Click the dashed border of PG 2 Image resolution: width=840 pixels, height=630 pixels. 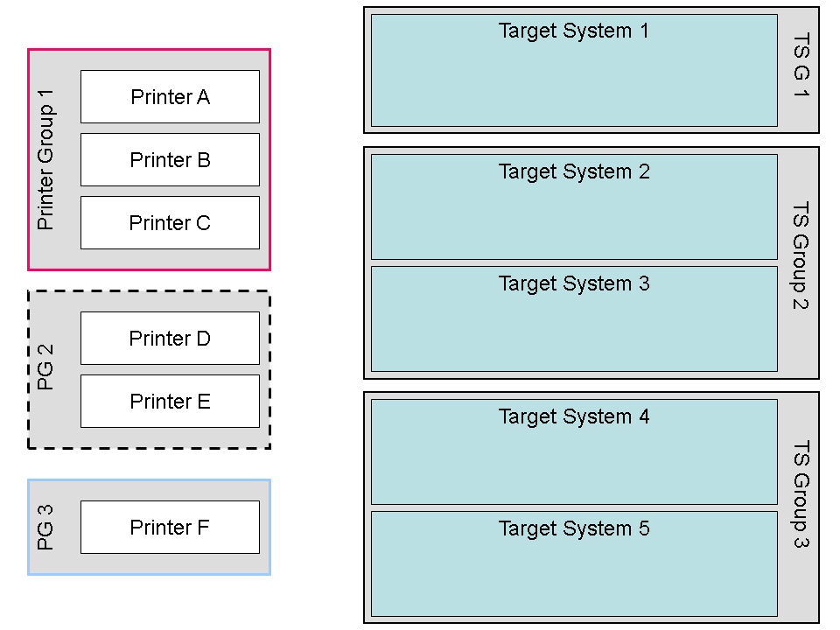tap(149, 291)
